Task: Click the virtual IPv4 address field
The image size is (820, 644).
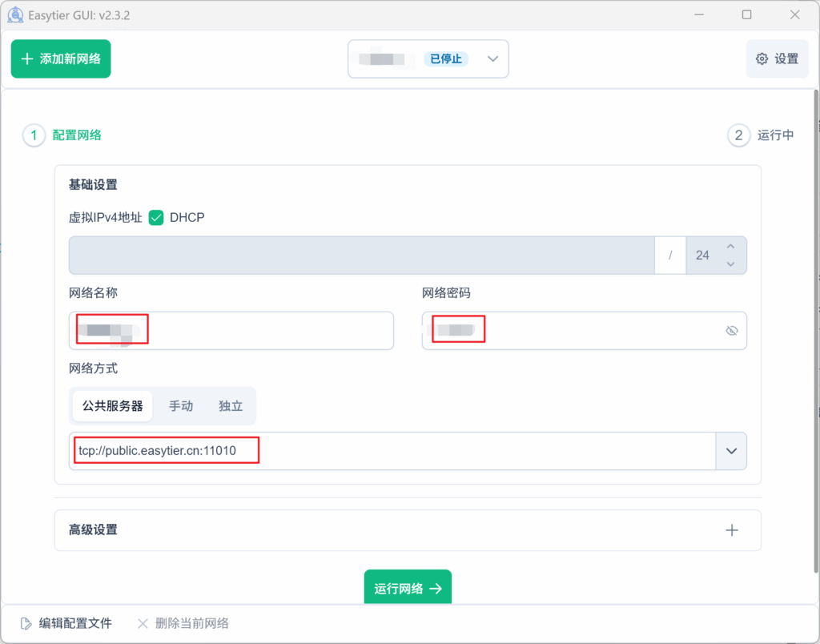Action: 362,256
